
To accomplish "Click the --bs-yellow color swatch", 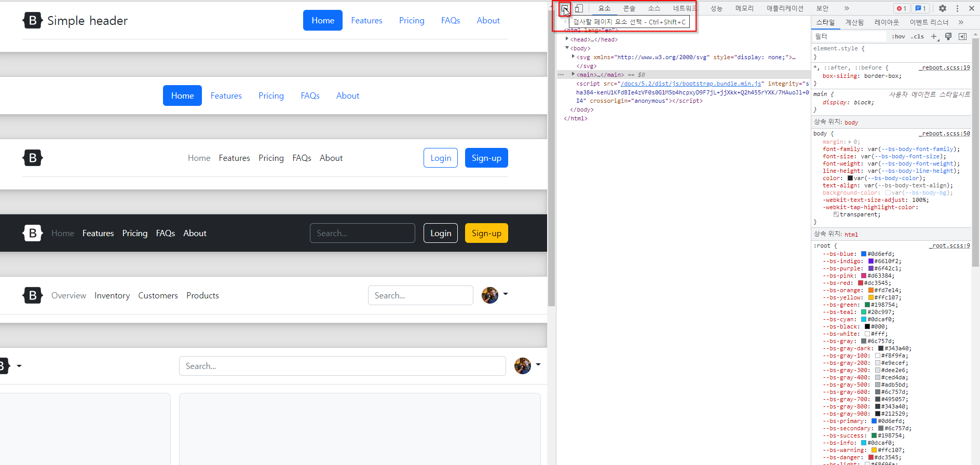I will coord(871,297).
